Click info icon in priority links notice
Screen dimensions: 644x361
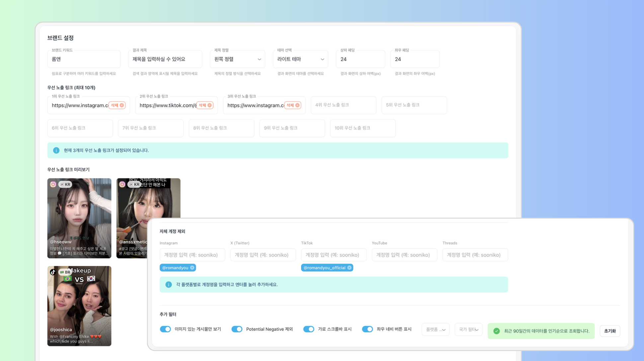coord(56,151)
